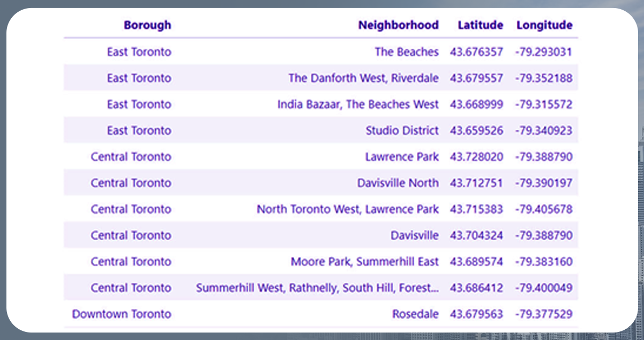
Task: Click longitude value -79.405678
Action: click(x=543, y=210)
